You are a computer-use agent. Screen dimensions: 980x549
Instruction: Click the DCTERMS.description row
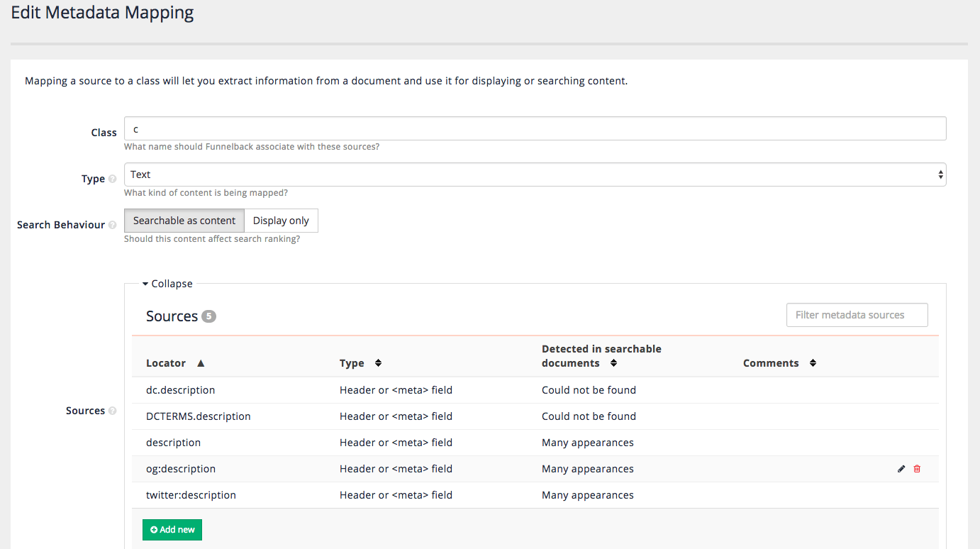pyautogui.click(x=198, y=416)
